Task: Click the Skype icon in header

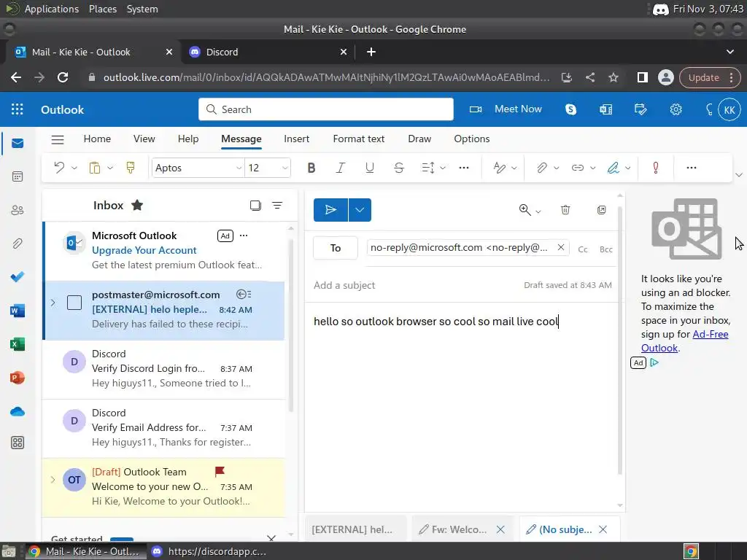Action: 570,109
